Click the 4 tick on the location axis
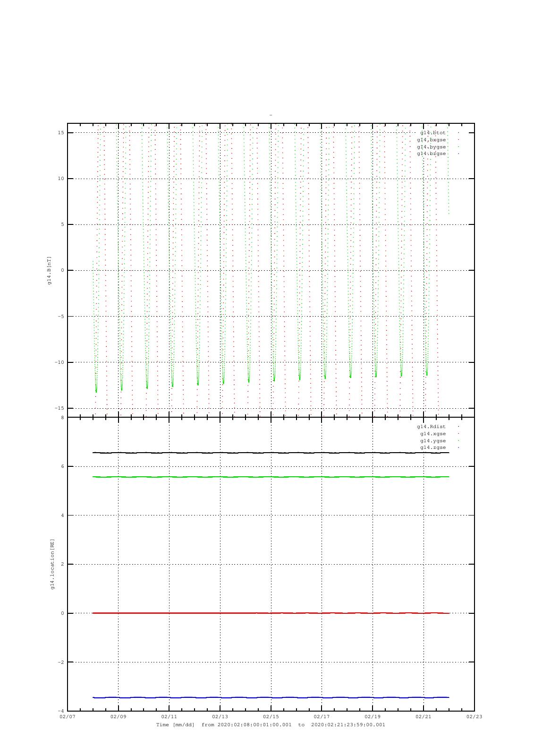Viewport: 534px width, 756px height. tap(63, 515)
